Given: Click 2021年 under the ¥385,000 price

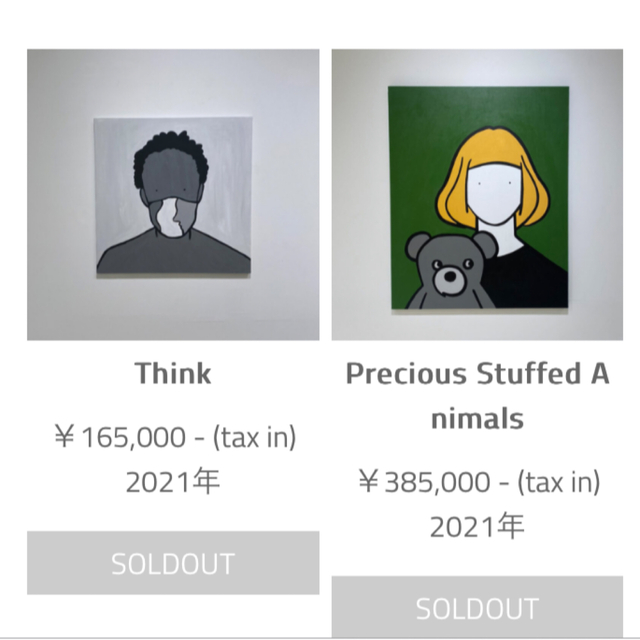Looking at the screenshot, I should pos(477,527).
